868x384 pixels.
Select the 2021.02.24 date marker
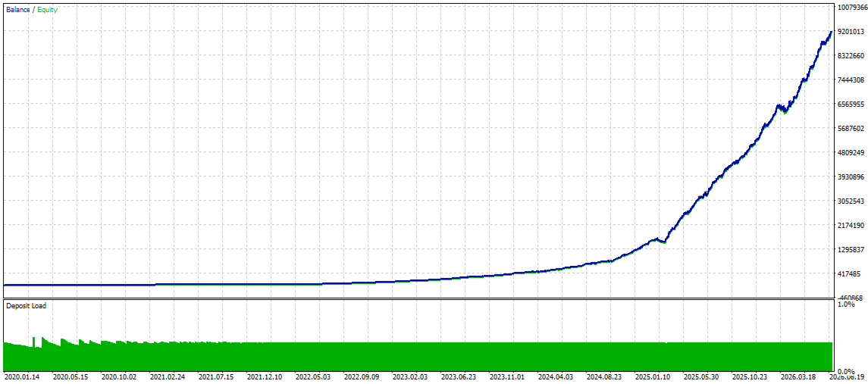(168, 377)
